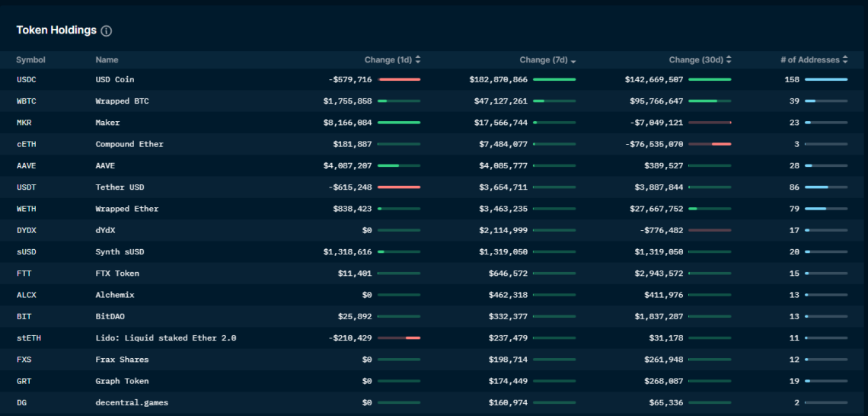Open the WBTC token symbol link
868x416 pixels.
27,101
